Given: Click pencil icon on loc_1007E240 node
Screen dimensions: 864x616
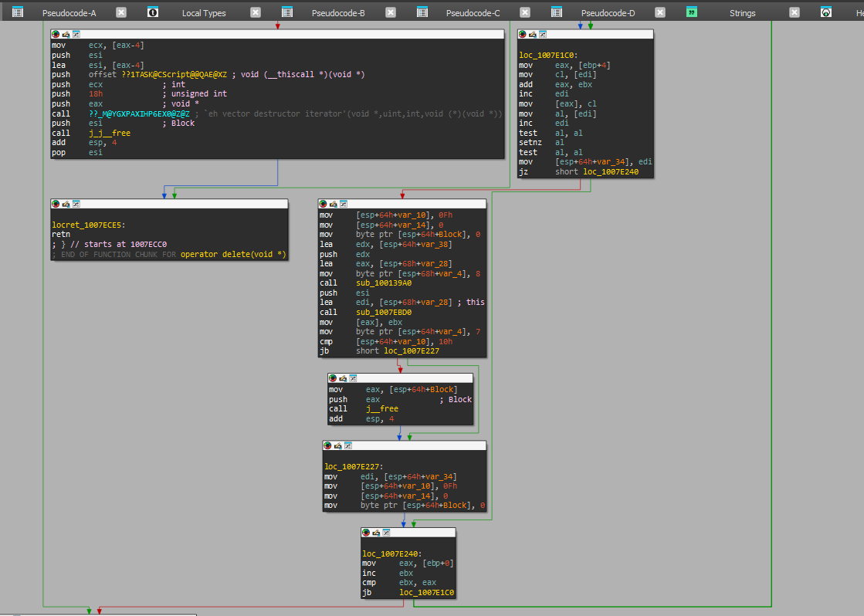Looking at the screenshot, I should 376,533.
